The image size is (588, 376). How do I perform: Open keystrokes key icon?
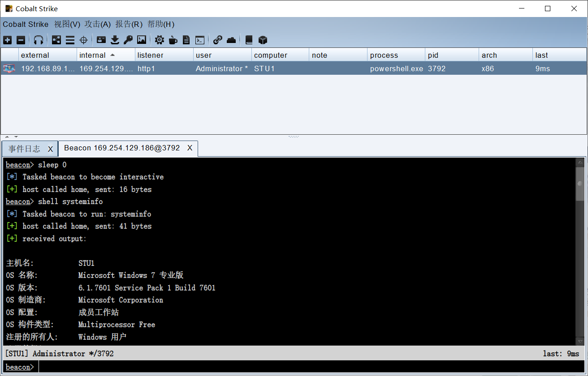click(x=128, y=40)
